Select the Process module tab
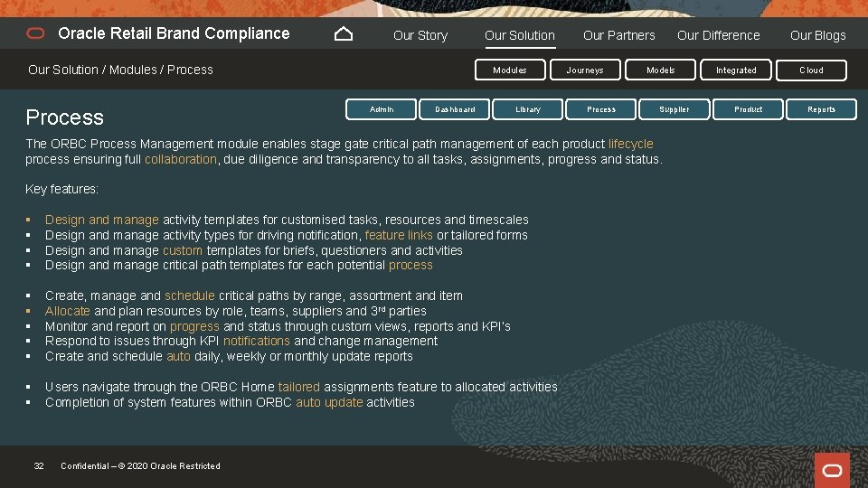 click(601, 109)
